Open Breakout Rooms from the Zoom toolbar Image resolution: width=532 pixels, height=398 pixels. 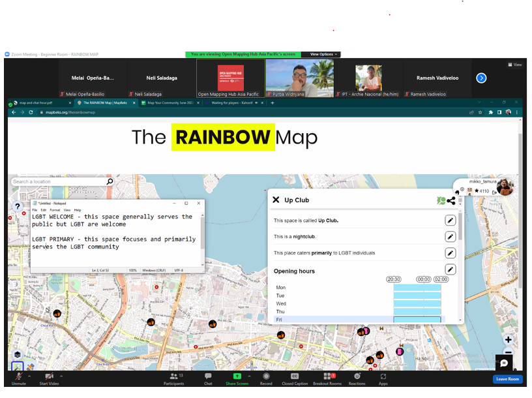326,378
